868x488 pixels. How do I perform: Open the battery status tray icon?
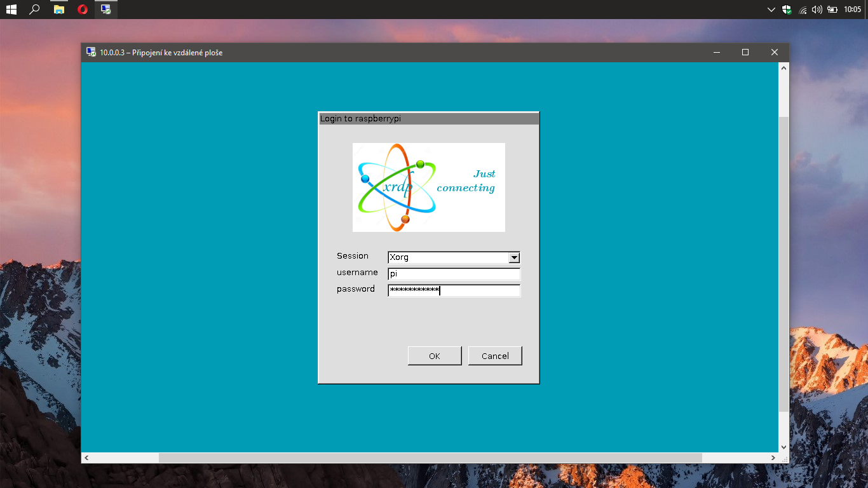click(832, 10)
